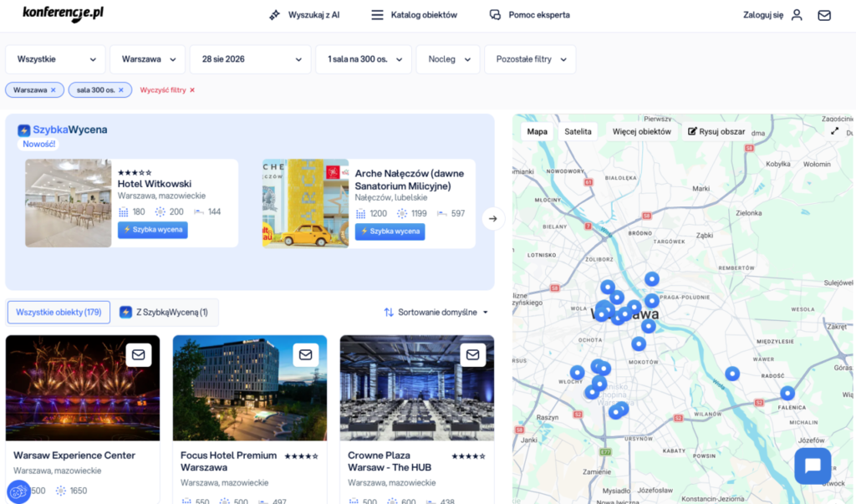Viewport: 856px width, 504px height.
Task: Select Wszystkie obiekty (179) tab
Action: [x=59, y=313]
